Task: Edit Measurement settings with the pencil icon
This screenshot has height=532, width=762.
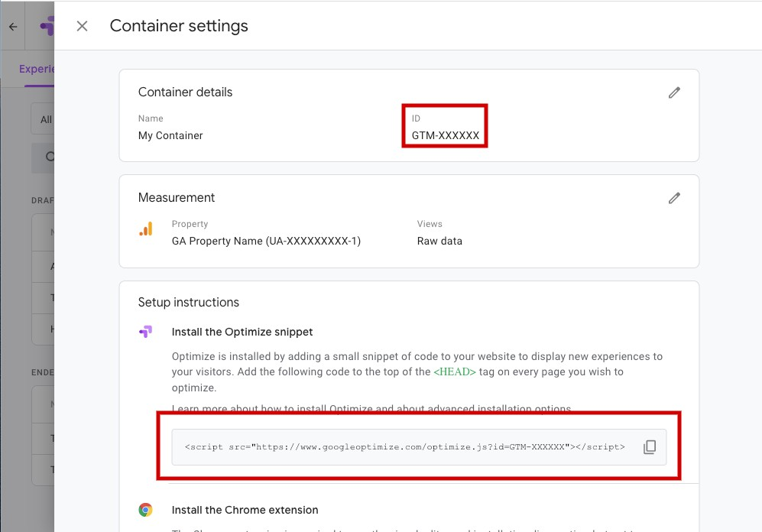Action: click(674, 198)
